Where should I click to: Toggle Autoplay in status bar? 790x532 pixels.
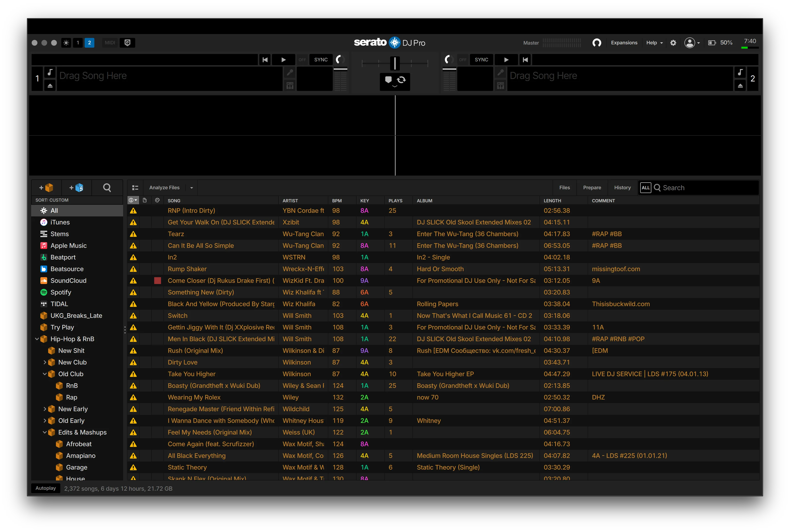tap(45, 488)
